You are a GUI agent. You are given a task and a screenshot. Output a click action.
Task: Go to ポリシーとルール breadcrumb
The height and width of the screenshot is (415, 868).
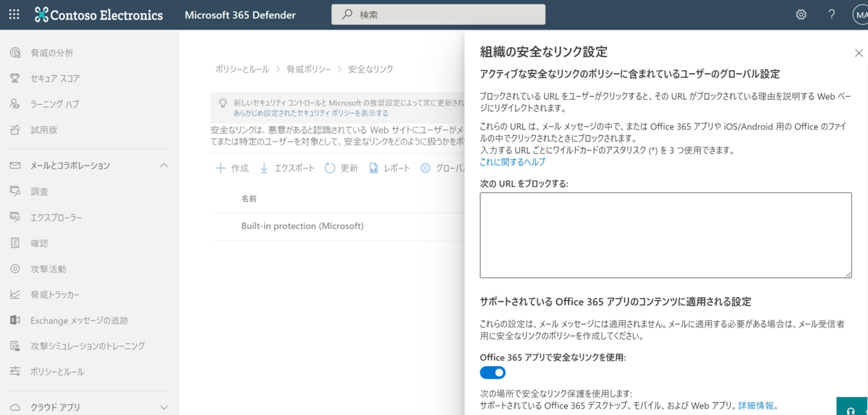click(242, 69)
